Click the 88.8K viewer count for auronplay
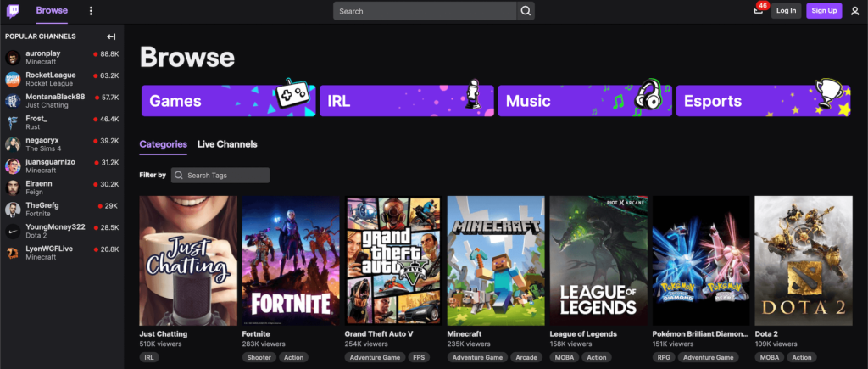The height and width of the screenshot is (369, 868). click(109, 53)
